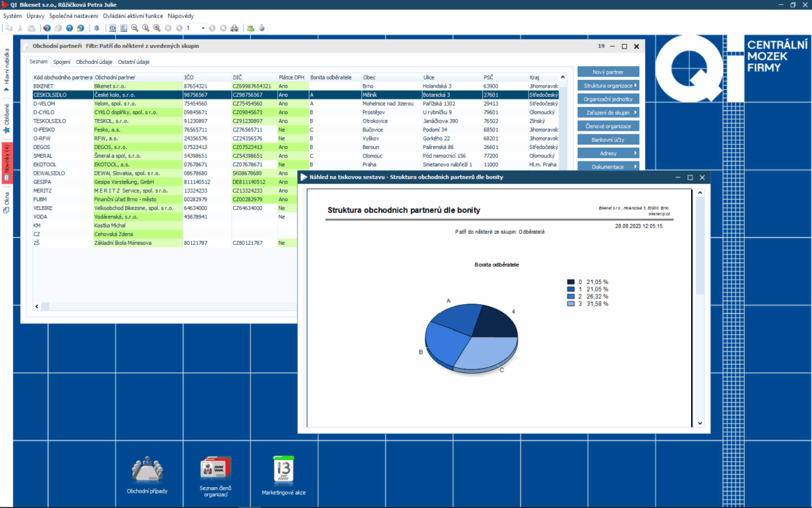This screenshot has height=508, width=812.
Task: Zoom out using the minus magnifier icon
Action: pyautogui.click(x=133, y=28)
